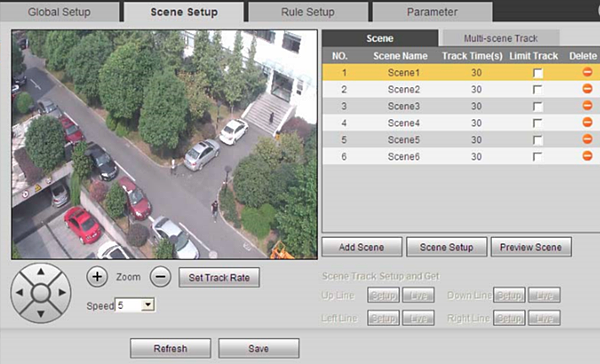Check Limit Track on Scene5 row
The width and height of the screenshot is (600, 364).
pos(538,140)
